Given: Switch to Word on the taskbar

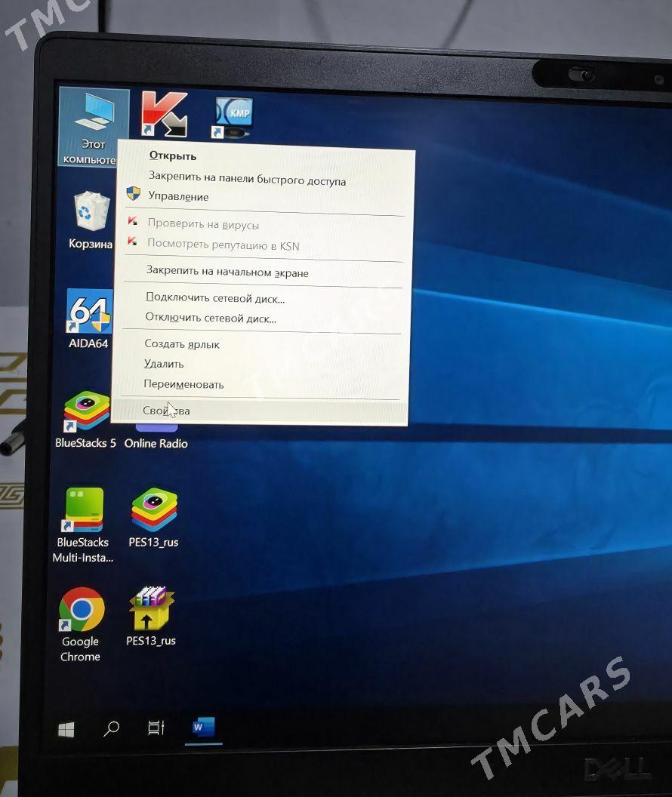Looking at the screenshot, I should [203, 728].
